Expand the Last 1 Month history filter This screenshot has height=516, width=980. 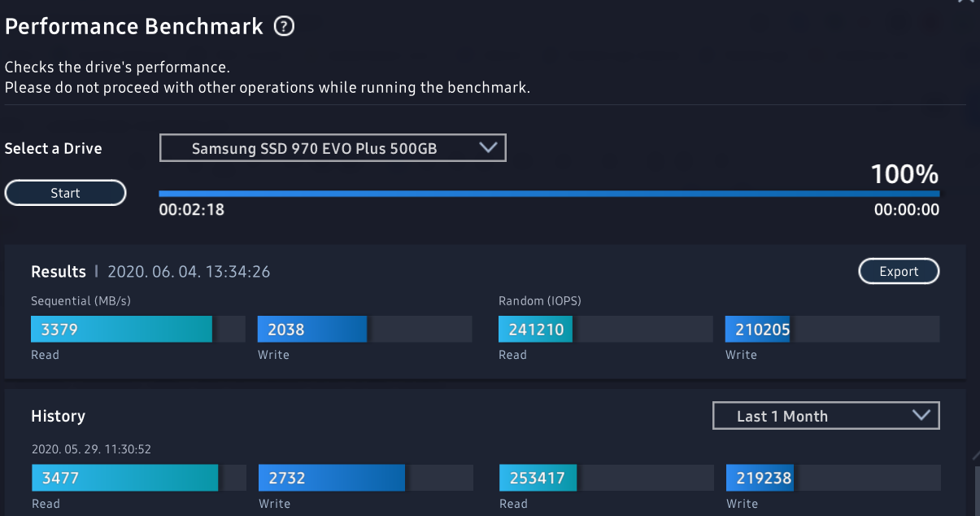[825, 416]
